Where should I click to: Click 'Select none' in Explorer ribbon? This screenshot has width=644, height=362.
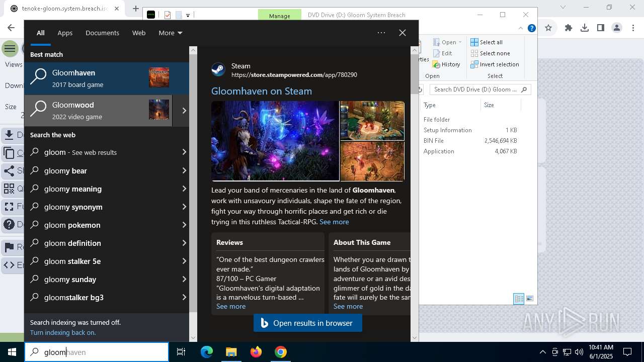491,53
